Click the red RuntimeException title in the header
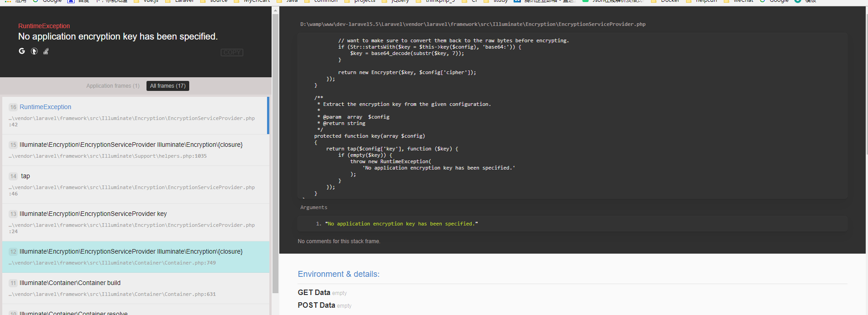This screenshot has height=315, width=868. [44, 26]
